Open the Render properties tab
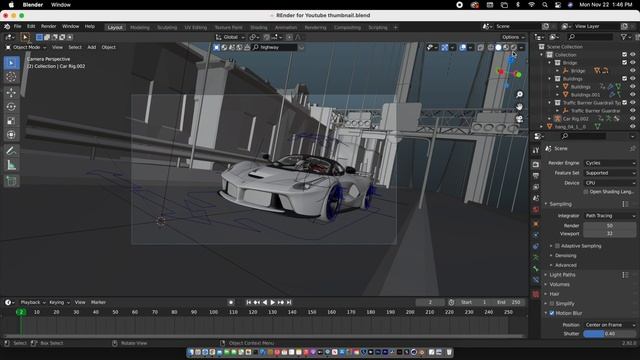This screenshot has height=360, width=640. [x=536, y=164]
